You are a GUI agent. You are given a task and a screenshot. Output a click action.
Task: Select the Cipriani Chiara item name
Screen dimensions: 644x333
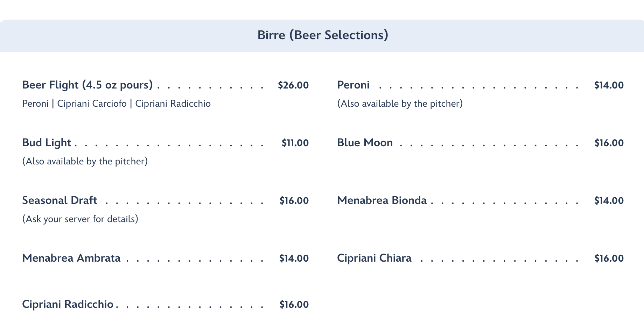coord(374,258)
